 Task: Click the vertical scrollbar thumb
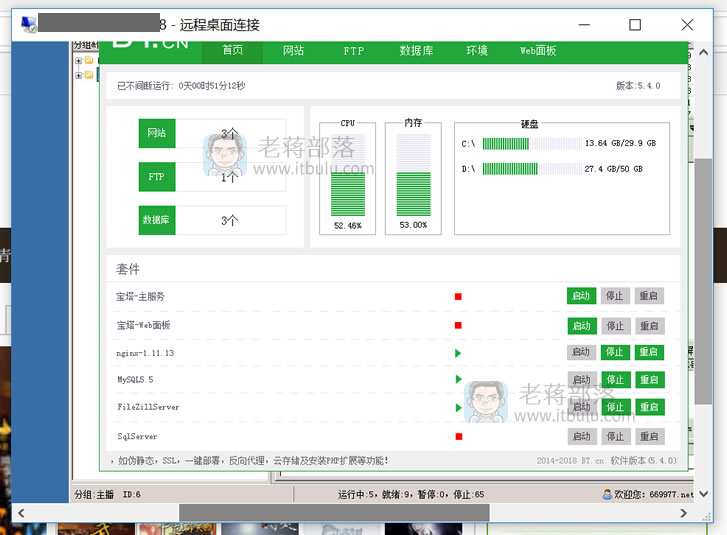click(x=703, y=281)
